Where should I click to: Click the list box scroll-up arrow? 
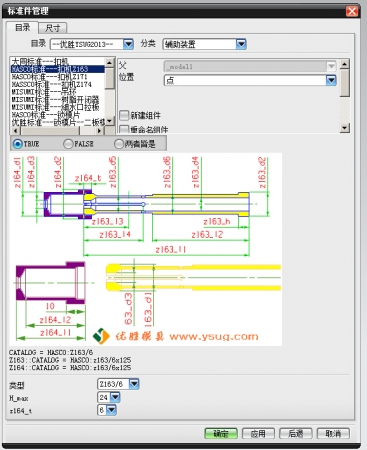tap(109, 62)
